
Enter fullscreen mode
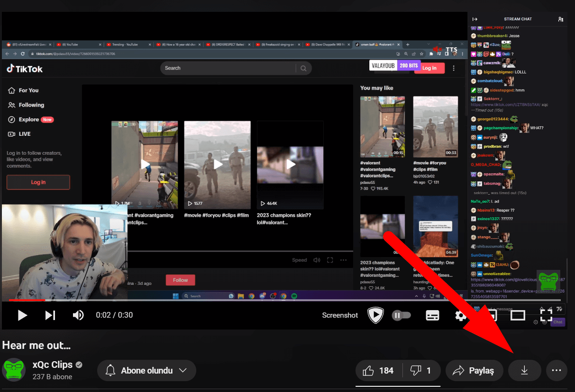546,315
